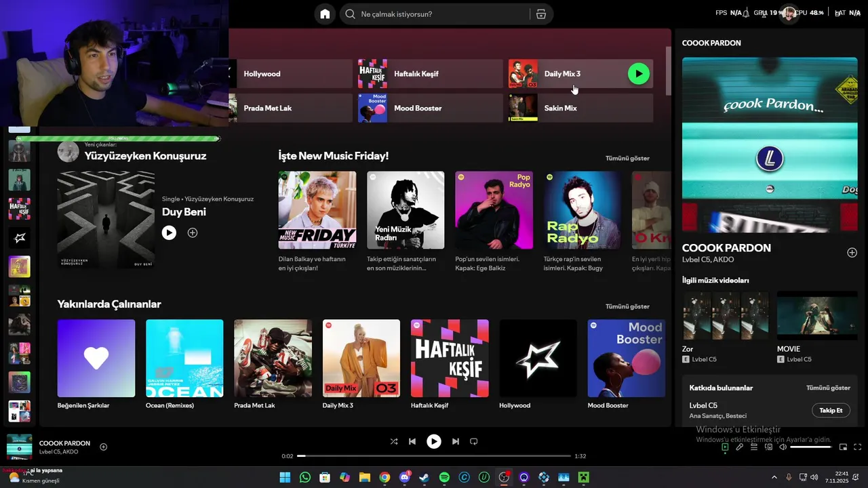Open Duy Beni album cover
The width and height of the screenshot is (868, 488).
pyautogui.click(x=106, y=220)
